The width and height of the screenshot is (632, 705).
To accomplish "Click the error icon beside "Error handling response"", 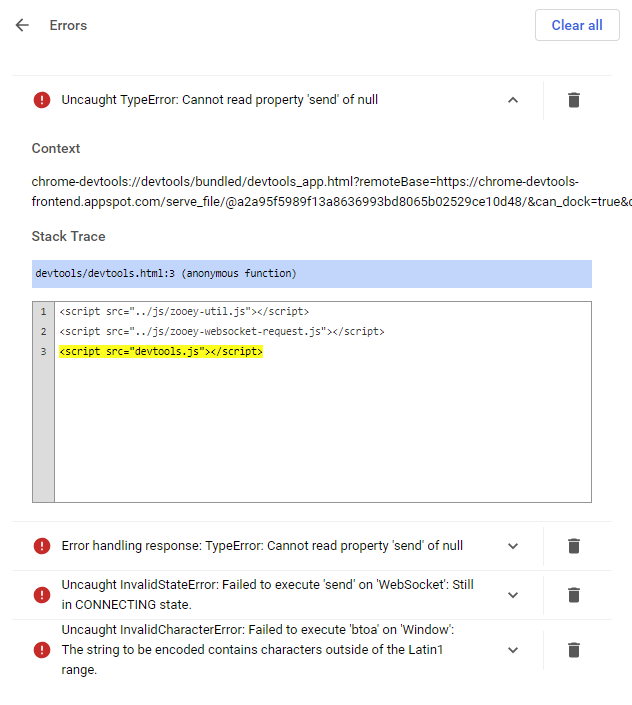I will click(42, 546).
